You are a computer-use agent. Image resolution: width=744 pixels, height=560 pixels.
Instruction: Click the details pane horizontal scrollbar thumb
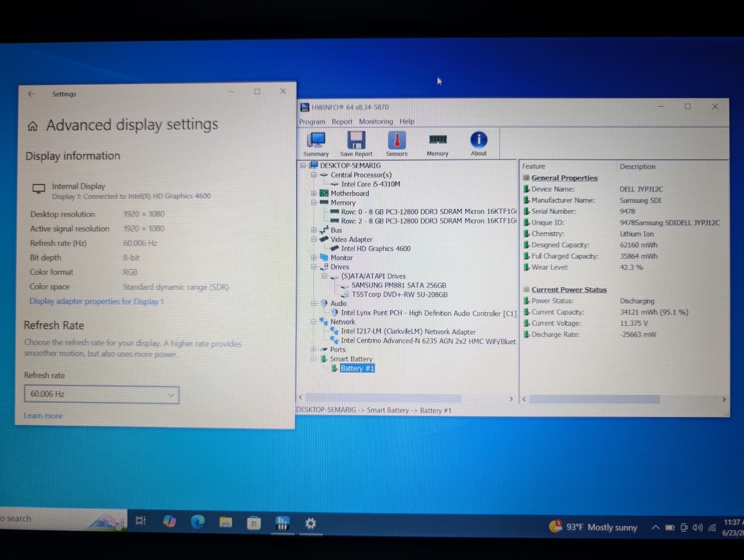click(x=594, y=400)
